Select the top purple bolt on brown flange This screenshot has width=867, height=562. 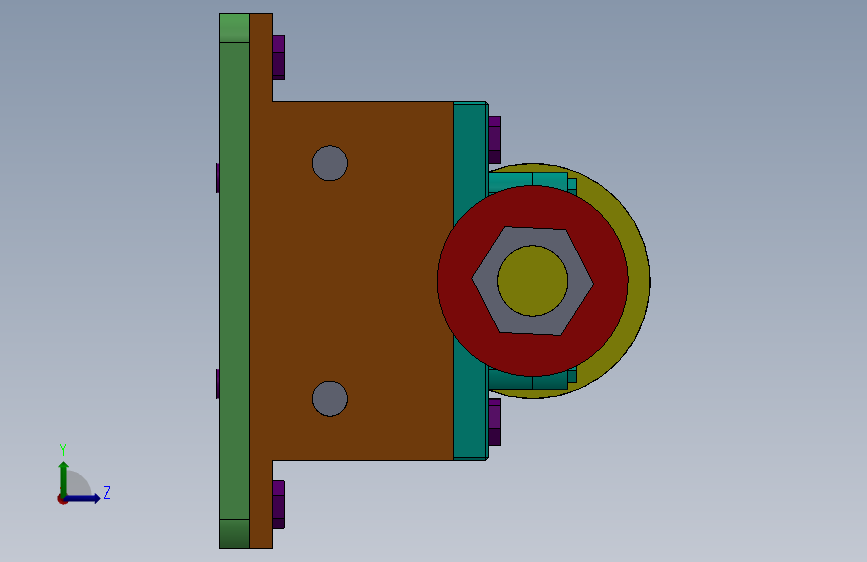pos(279,58)
